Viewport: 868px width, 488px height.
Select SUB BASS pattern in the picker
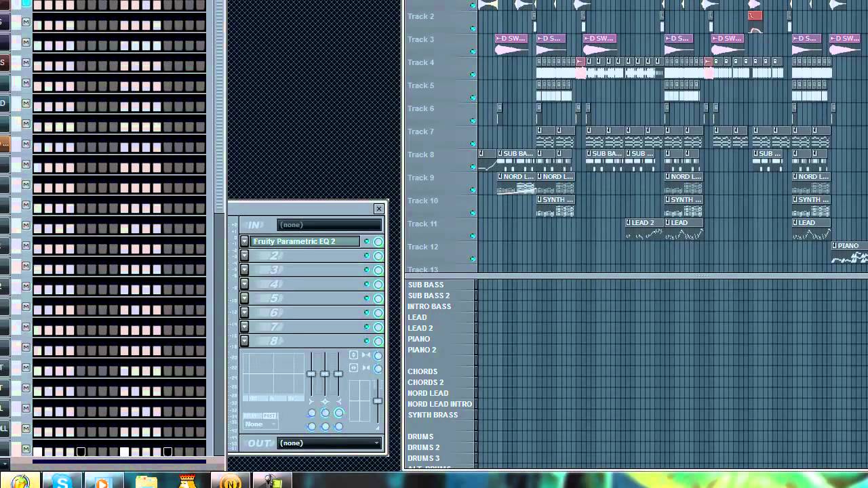[x=426, y=285]
